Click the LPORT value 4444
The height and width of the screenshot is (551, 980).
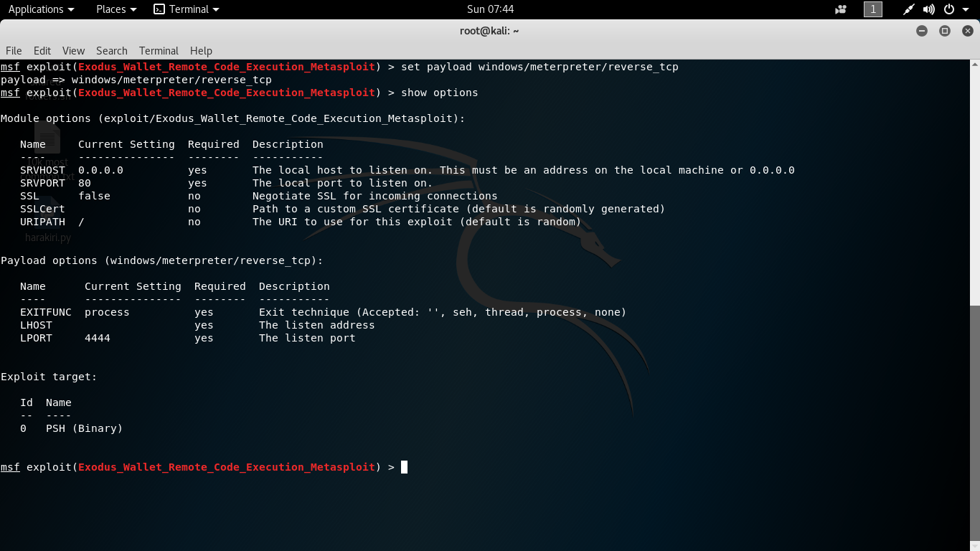(x=98, y=338)
